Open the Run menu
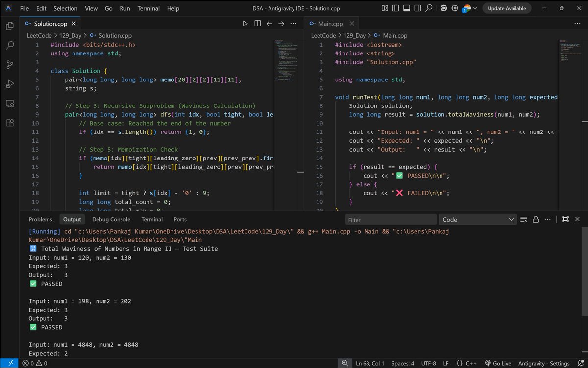The image size is (588, 368). (125, 8)
